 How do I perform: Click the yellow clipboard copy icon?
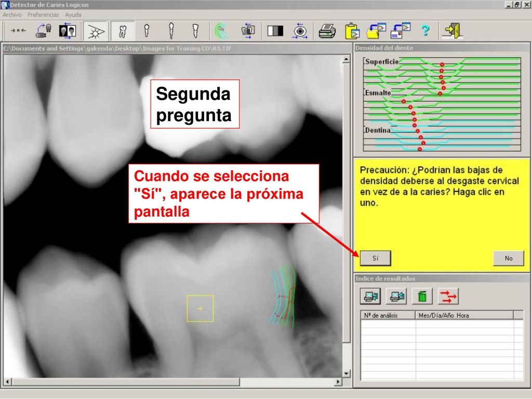click(352, 31)
